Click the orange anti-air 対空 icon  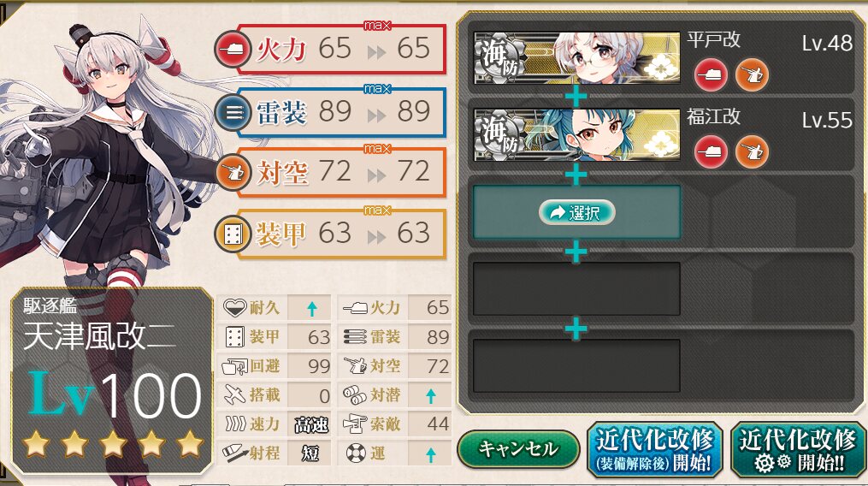click(233, 172)
